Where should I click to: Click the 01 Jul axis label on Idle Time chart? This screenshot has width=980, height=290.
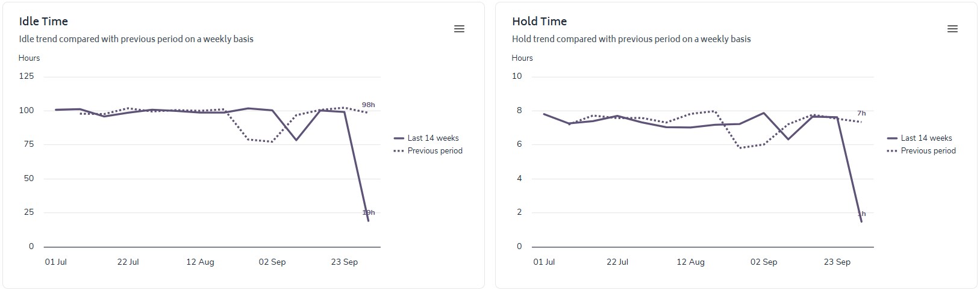(56, 262)
